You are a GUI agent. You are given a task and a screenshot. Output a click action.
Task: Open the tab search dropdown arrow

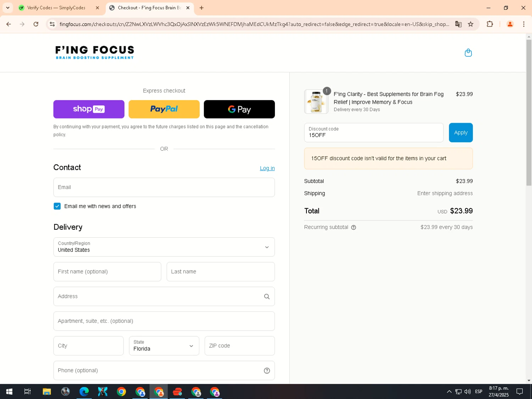point(7,8)
